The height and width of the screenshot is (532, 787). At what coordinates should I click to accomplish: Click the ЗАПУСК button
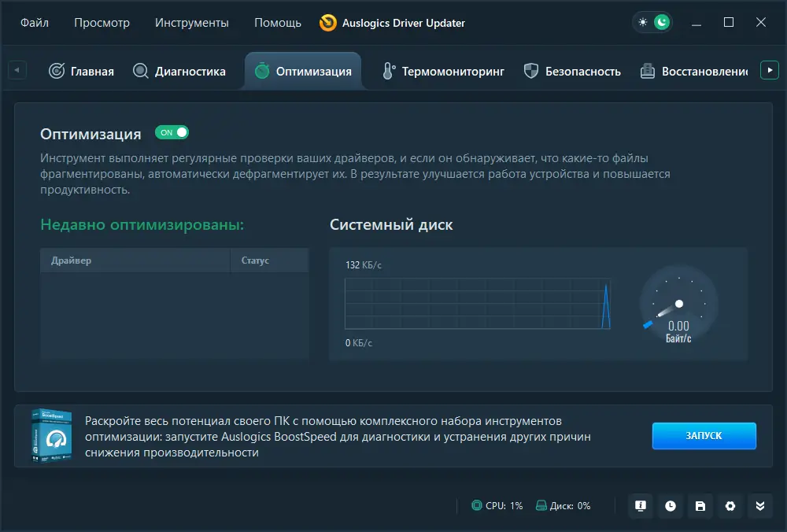tap(704, 435)
